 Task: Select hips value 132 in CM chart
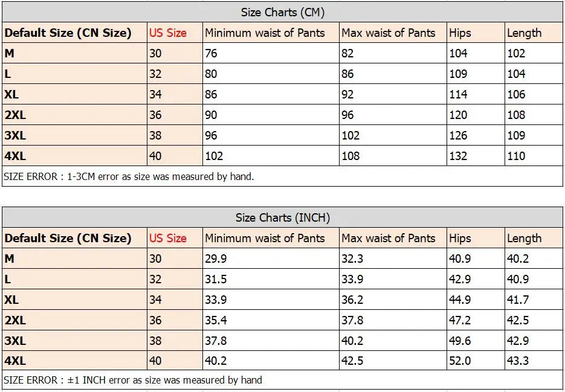click(x=458, y=156)
